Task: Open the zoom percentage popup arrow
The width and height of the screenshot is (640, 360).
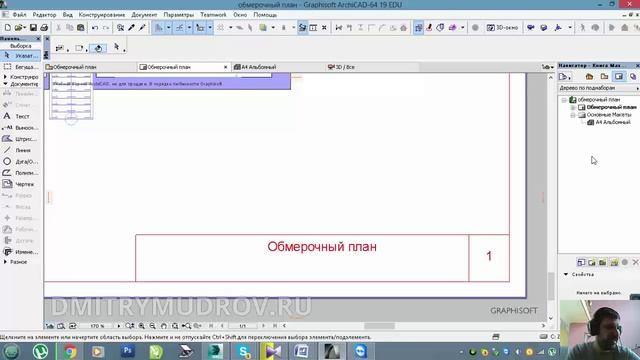Action: 119,326
